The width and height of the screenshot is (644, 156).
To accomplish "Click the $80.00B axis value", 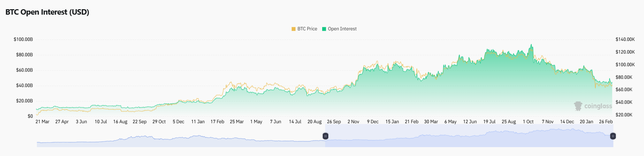I will (25, 55).
